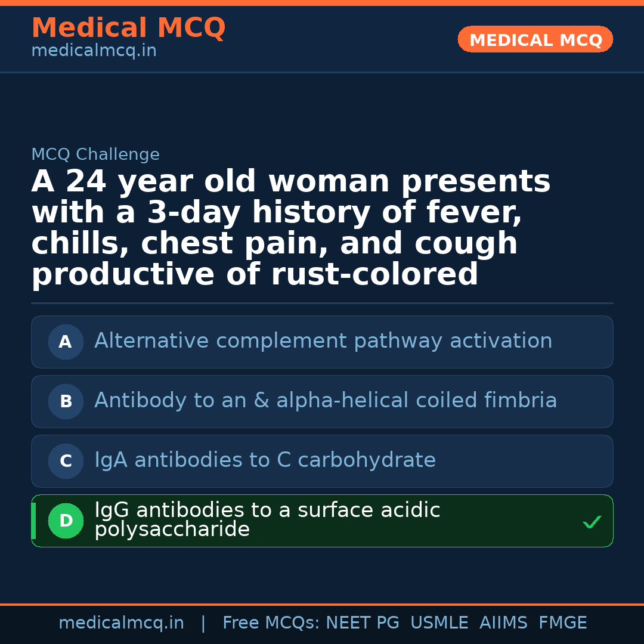Click the question text about 24 year old woman

point(290,228)
